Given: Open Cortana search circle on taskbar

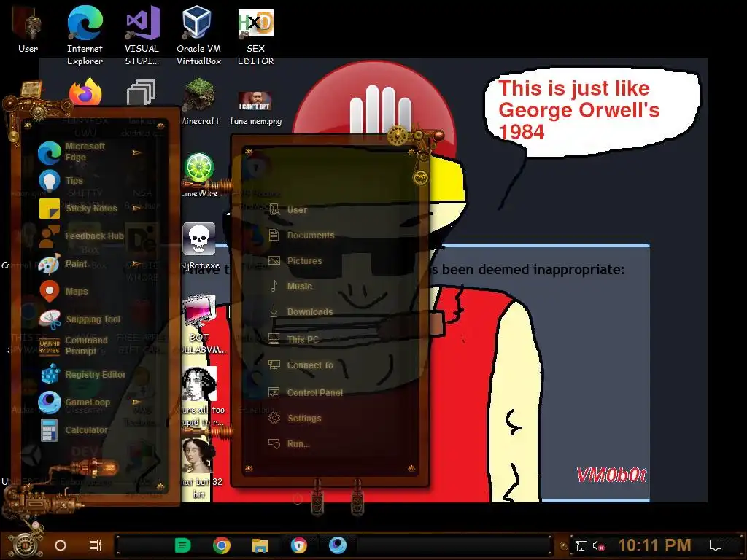Looking at the screenshot, I should (x=61, y=545).
